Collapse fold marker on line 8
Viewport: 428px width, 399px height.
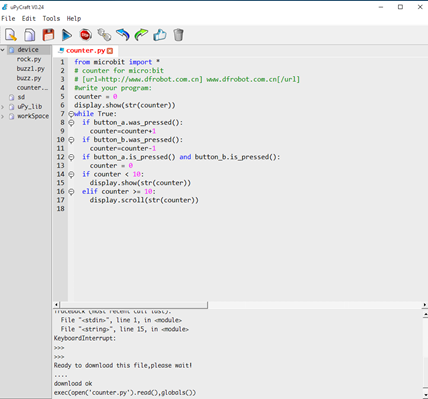coord(71,123)
